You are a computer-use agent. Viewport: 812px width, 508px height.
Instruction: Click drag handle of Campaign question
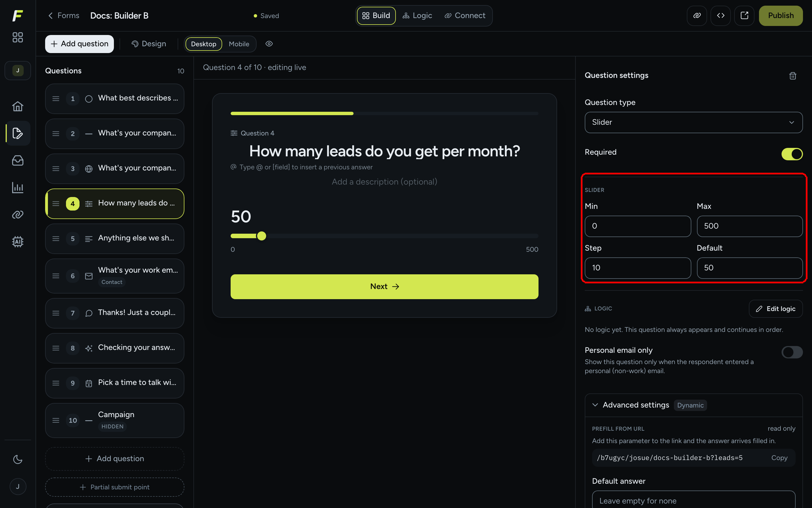coord(56,420)
